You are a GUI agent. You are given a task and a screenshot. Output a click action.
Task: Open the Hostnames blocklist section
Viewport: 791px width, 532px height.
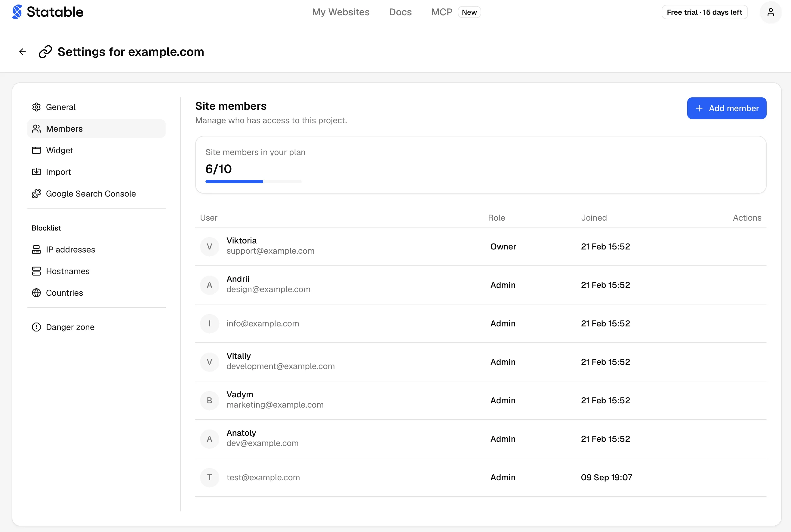(x=96, y=271)
